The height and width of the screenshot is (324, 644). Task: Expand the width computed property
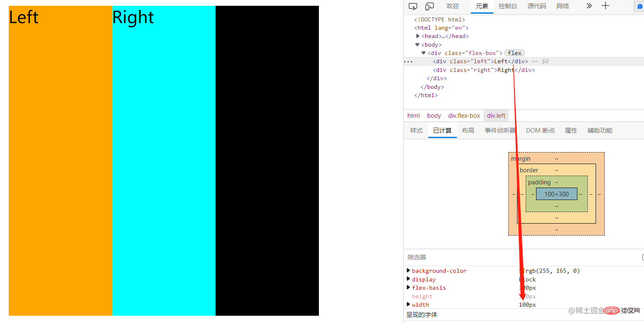pos(409,305)
